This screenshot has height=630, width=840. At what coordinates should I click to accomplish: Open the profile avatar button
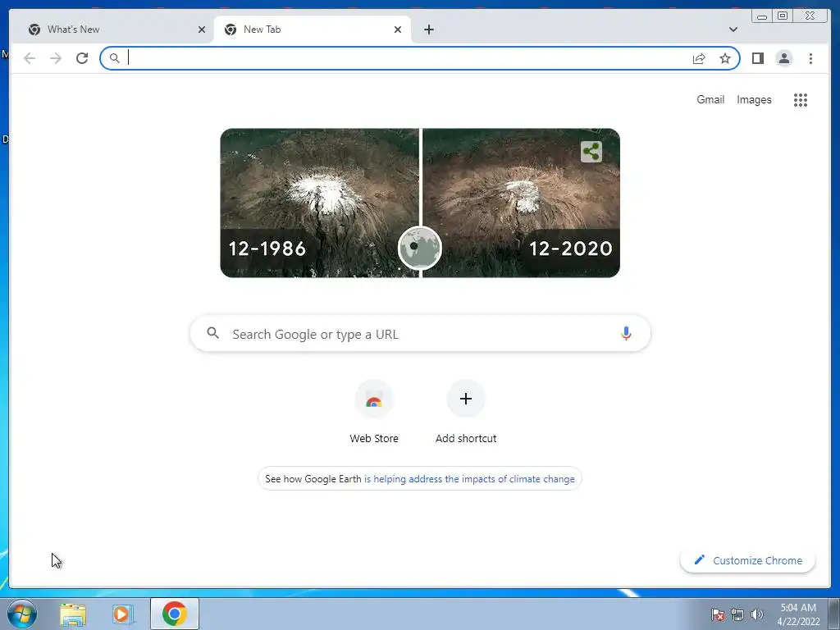tap(783, 58)
